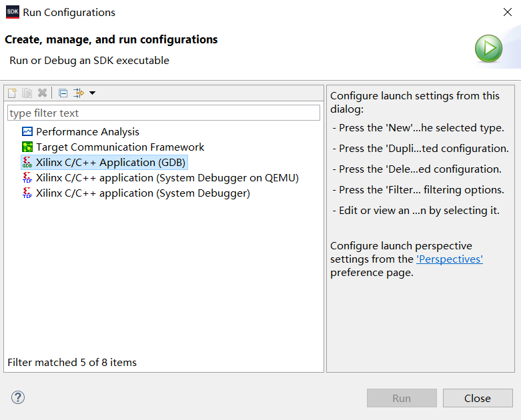Screen dimensions: 521x420
Task: Collapse all configurations with toolbar icon
Action: point(63,93)
